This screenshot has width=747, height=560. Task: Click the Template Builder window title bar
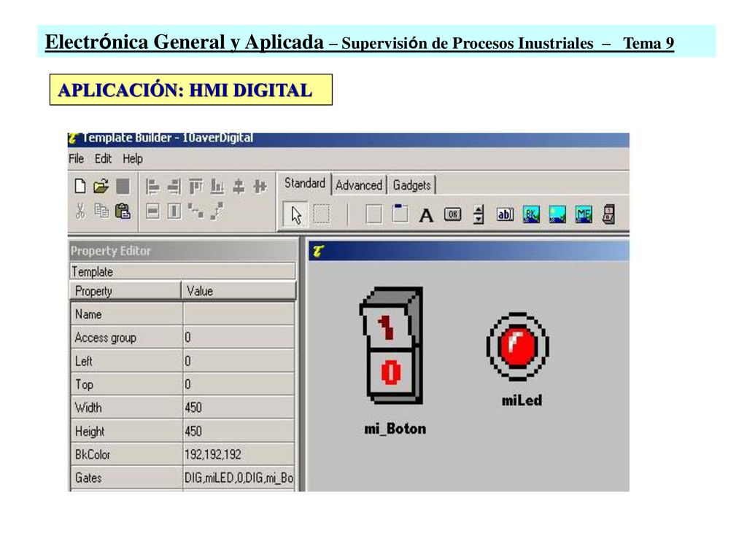pos(348,139)
